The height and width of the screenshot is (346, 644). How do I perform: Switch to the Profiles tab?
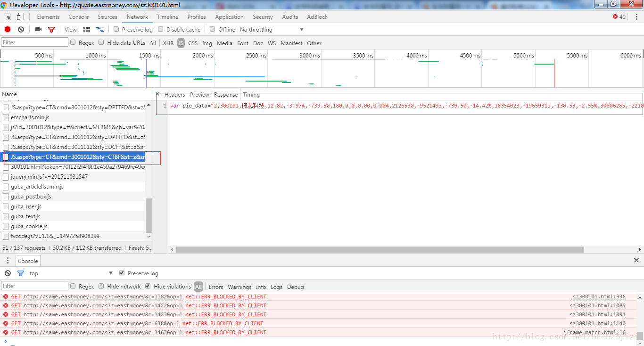[197, 16]
